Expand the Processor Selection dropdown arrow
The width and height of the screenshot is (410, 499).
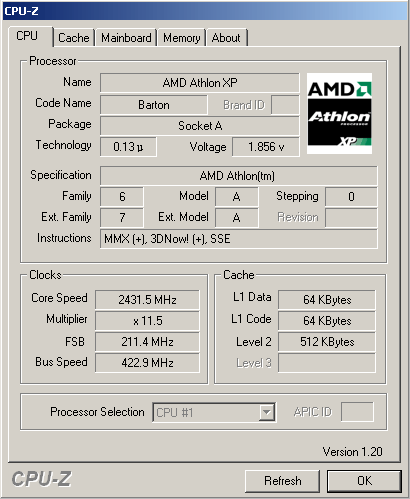click(x=266, y=413)
